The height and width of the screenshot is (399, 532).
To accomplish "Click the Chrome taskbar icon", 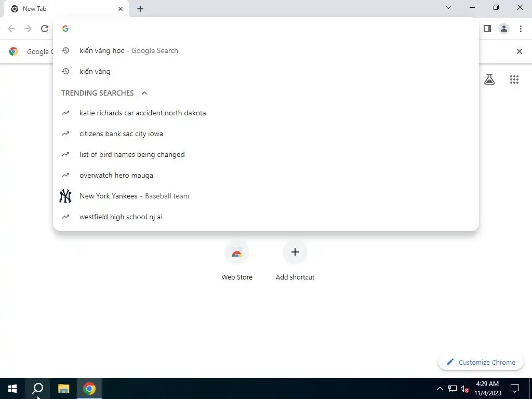I will click(89, 389).
